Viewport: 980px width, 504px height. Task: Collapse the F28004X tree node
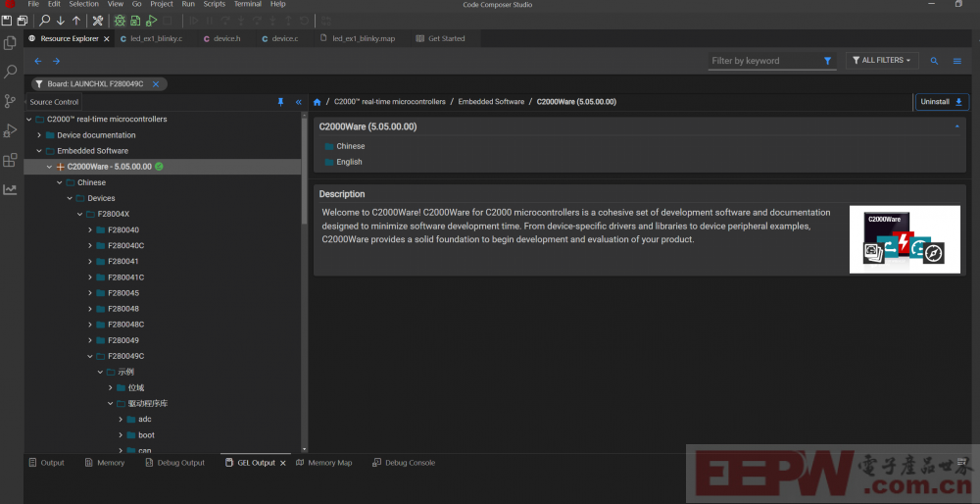[x=80, y=214]
